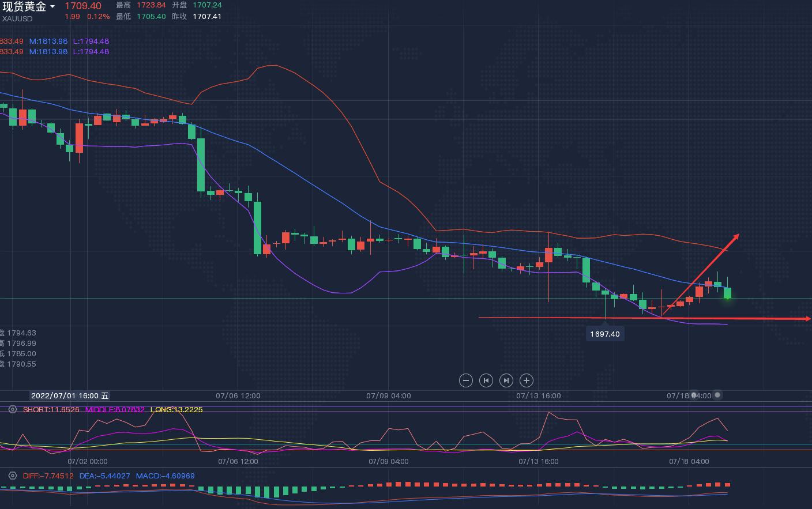Select the SHORT:11.6526 indicator label
Image resolution: width=812 pixels, height=509 pixels.
coord(51,409)
